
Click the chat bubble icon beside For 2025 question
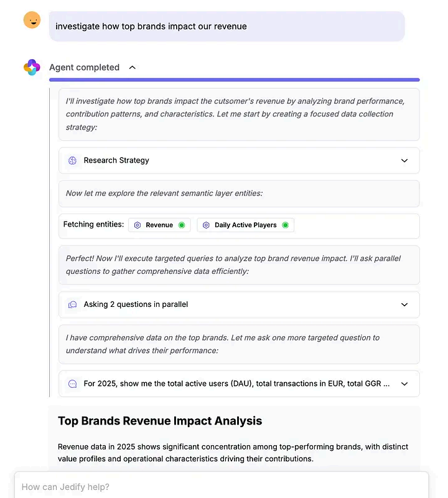pos(72,383)
